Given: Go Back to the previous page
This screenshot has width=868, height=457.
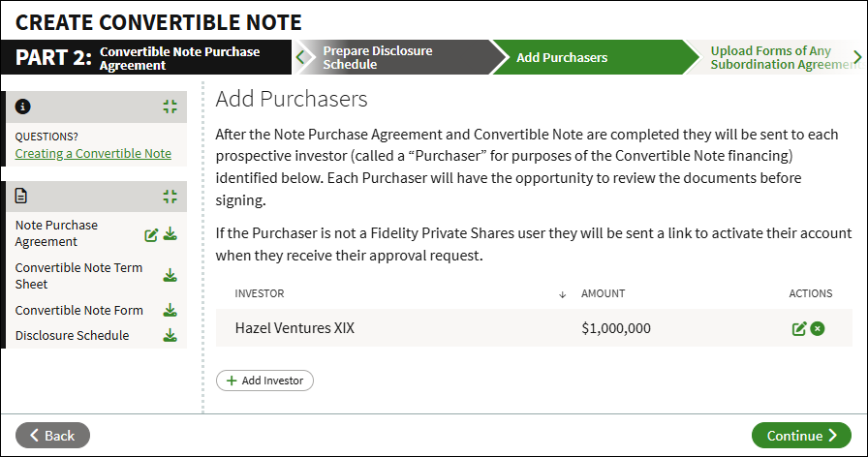Looking at the screenshot, I should (52, 436).
